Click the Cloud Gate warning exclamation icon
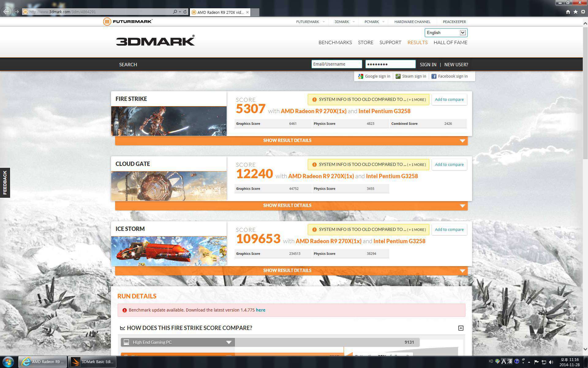This screenshot has width=588, height=368. pos(314,165)
